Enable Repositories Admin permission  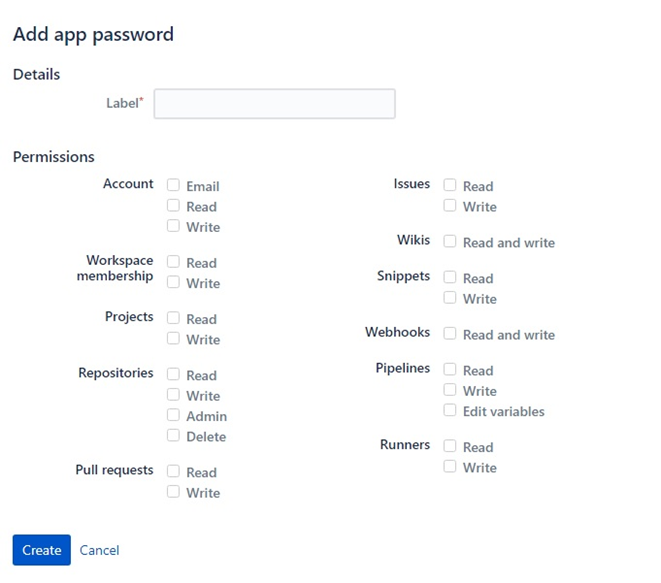point(174,415)
